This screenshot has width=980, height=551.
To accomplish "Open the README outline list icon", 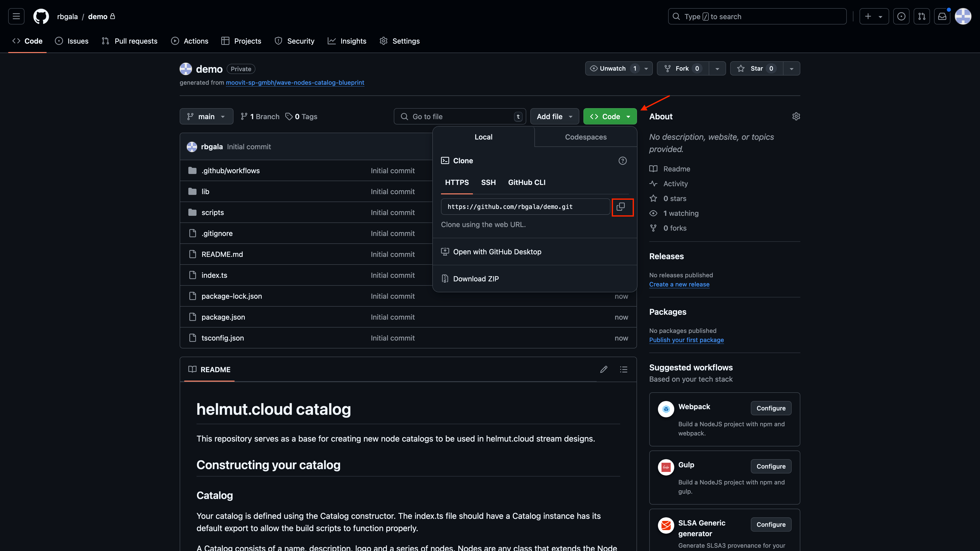I will point(623,369).
